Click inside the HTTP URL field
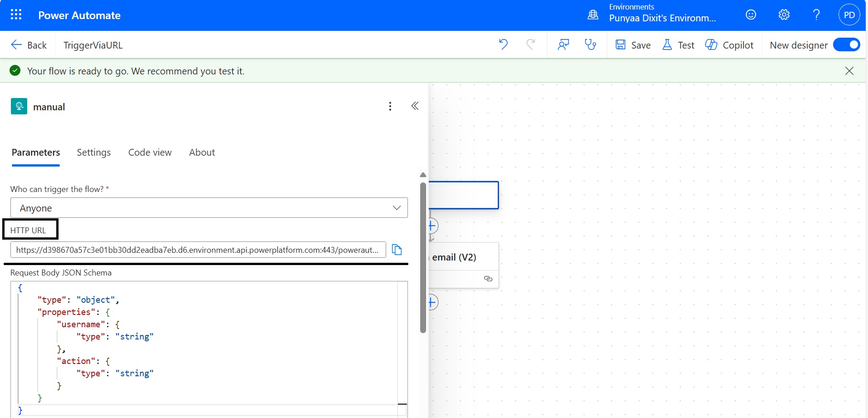The height and width of the screenshot is (418, 868). [197, 250]
